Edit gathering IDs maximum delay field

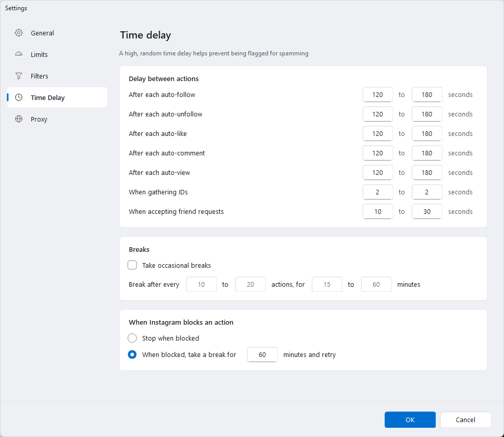(427, 192)
